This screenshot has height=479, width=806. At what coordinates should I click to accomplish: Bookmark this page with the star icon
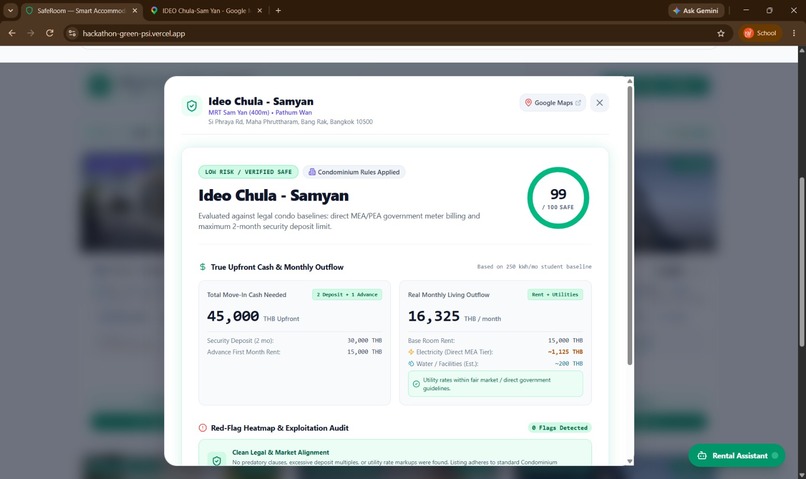click(721, 33)
